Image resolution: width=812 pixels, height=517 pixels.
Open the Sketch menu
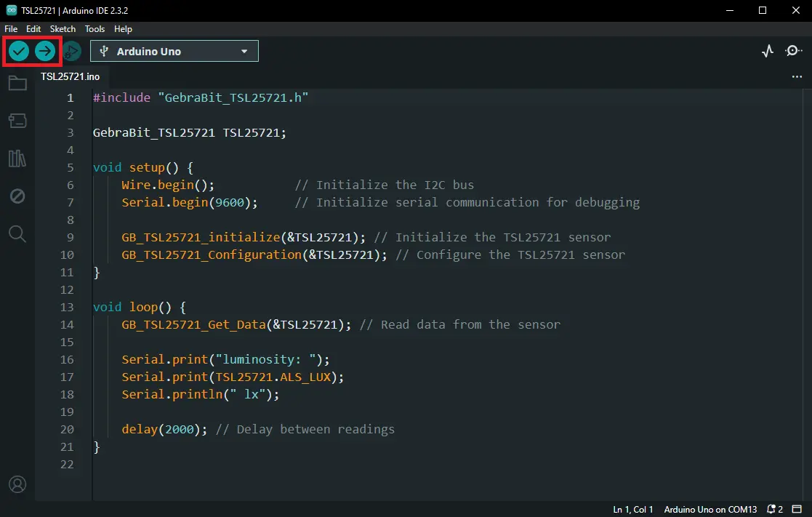63,29
